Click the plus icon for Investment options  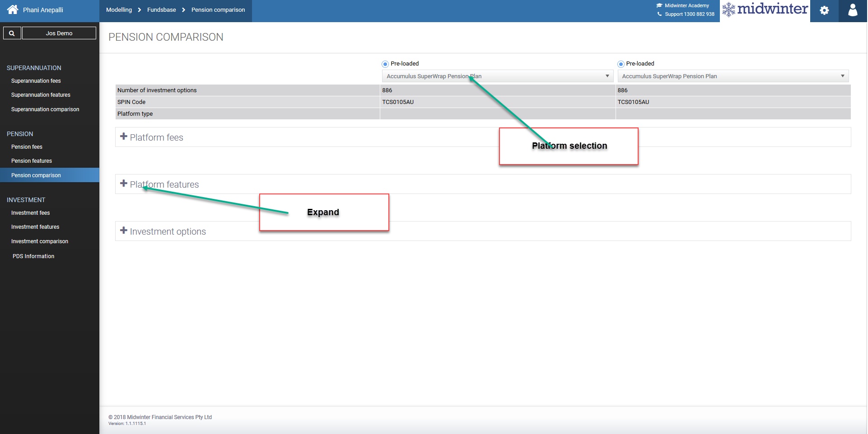click(124, 231)
